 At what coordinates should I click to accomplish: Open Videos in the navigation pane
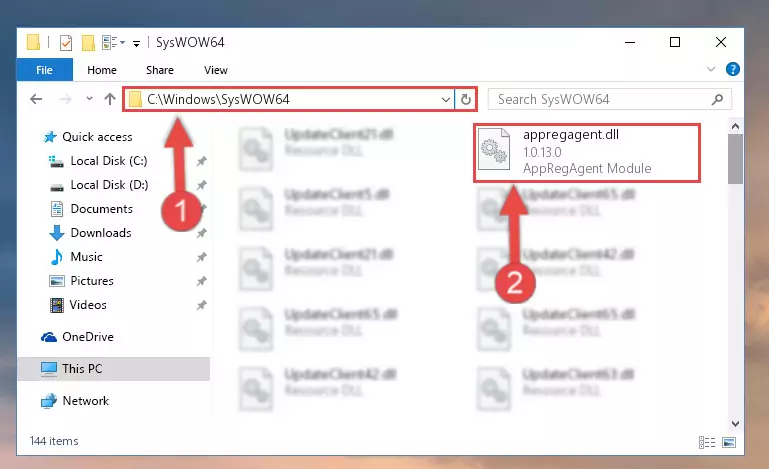[88, 305]
